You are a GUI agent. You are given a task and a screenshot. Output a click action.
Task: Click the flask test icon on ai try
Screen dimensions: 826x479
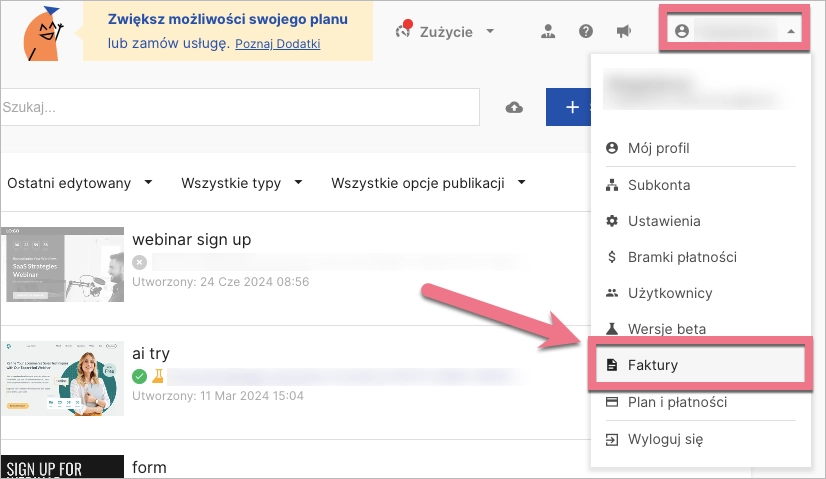pyautogui.click(x=157, y=376)
